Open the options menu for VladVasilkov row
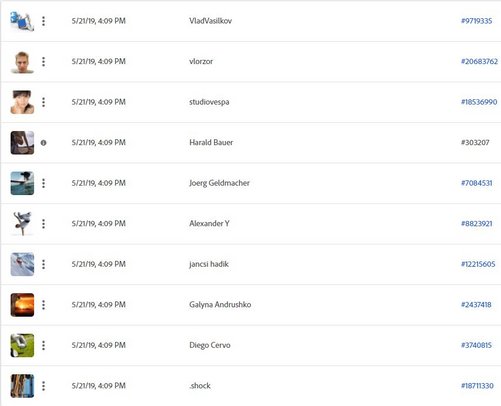 pos(43,21)
